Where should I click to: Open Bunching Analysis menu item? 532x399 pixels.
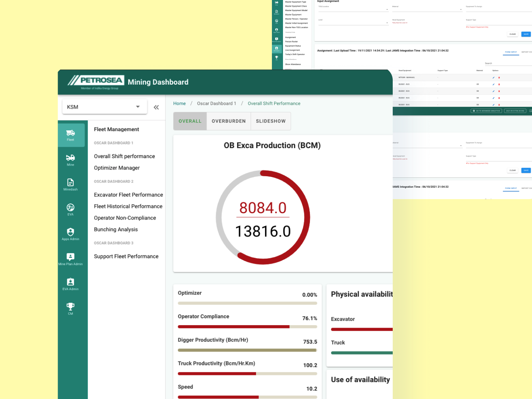coord(116,229)
